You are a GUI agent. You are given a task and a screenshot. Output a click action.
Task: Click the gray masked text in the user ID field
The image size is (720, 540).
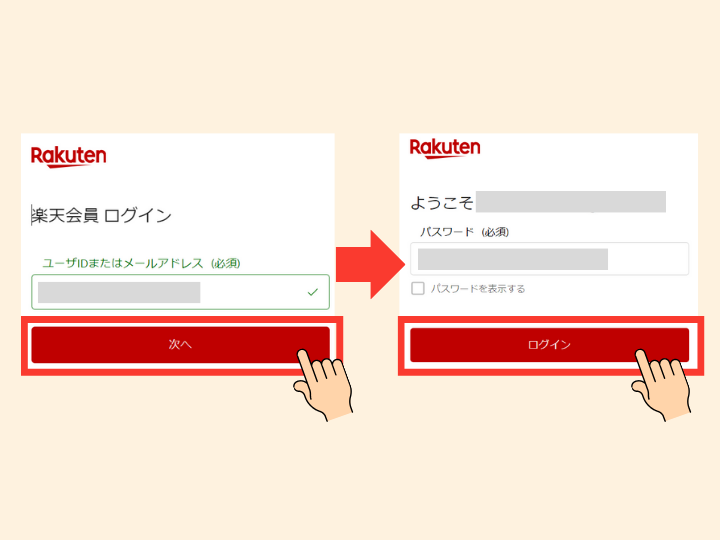point(119,292)
